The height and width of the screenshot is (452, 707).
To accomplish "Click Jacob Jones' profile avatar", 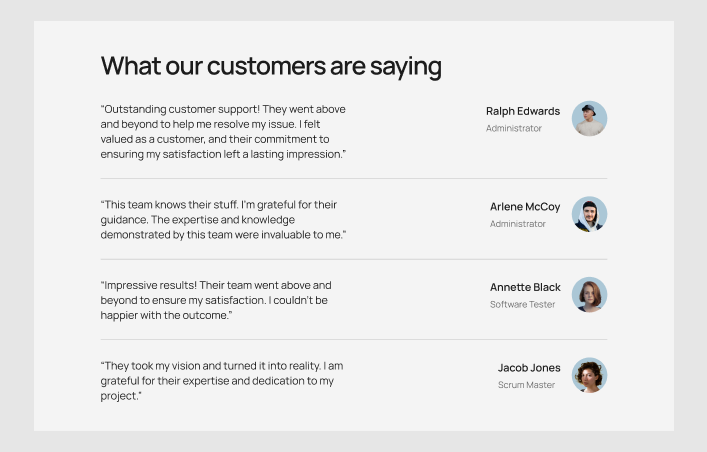I will coord(589,375).
